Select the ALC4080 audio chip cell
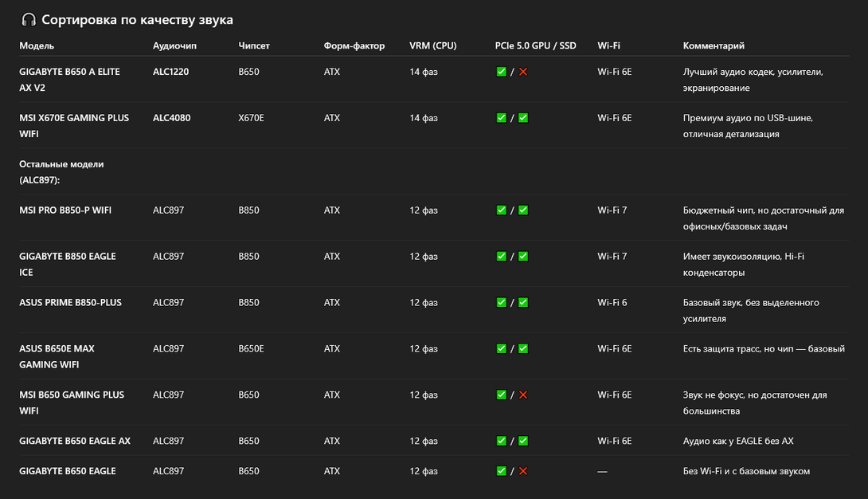The width and height of the screenshot is (868, 499). coord(171,118)
